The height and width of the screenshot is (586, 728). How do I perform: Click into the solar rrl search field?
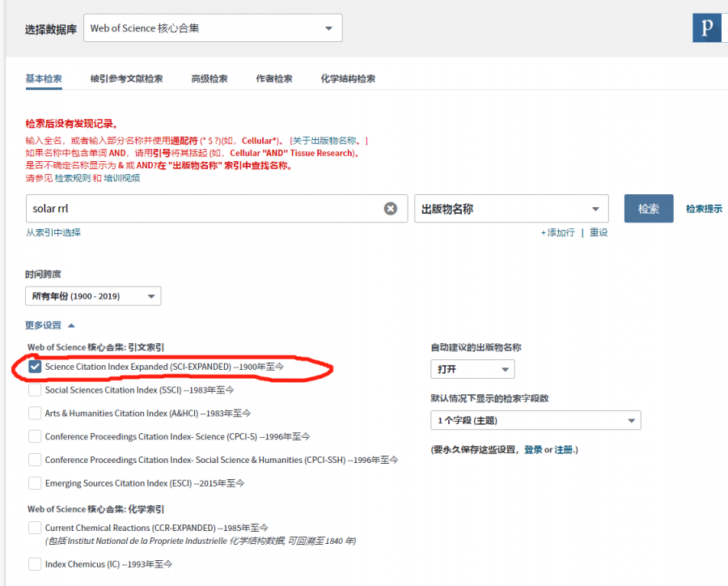point(202,209)
